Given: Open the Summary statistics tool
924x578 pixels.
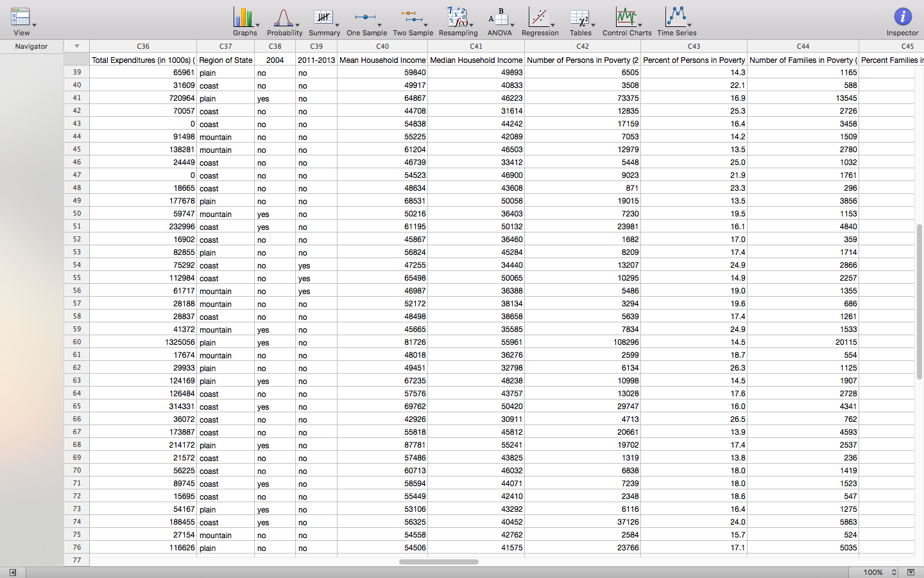Looking at the screenshot, I should [324, 21].
